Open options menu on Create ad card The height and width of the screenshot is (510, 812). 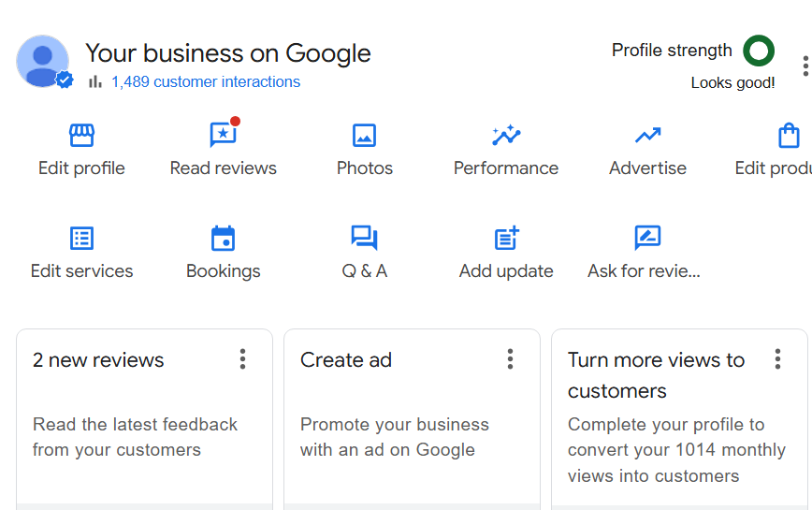click(x=510, y=359)
